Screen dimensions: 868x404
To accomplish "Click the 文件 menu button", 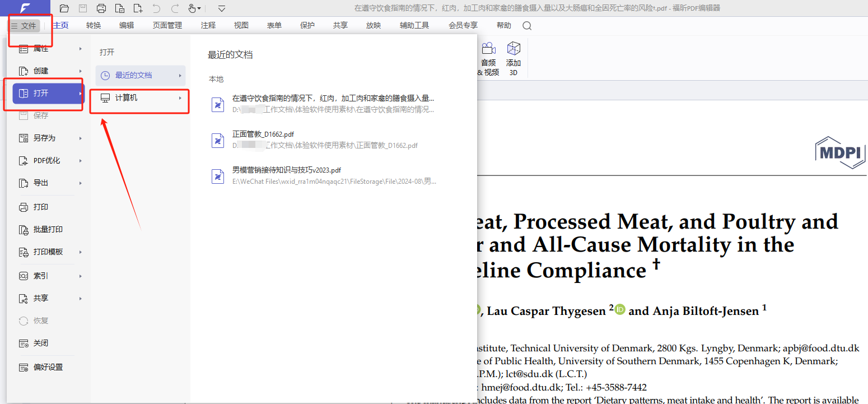I will click(24, 26).
